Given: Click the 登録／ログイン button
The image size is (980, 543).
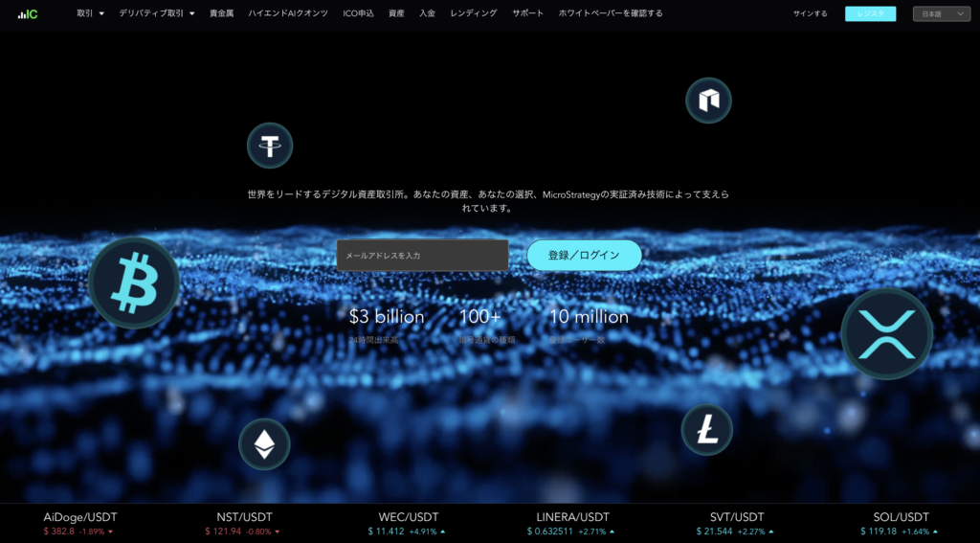Looking at the screenshot, I should pyautogui.click(x=585, y=256).
